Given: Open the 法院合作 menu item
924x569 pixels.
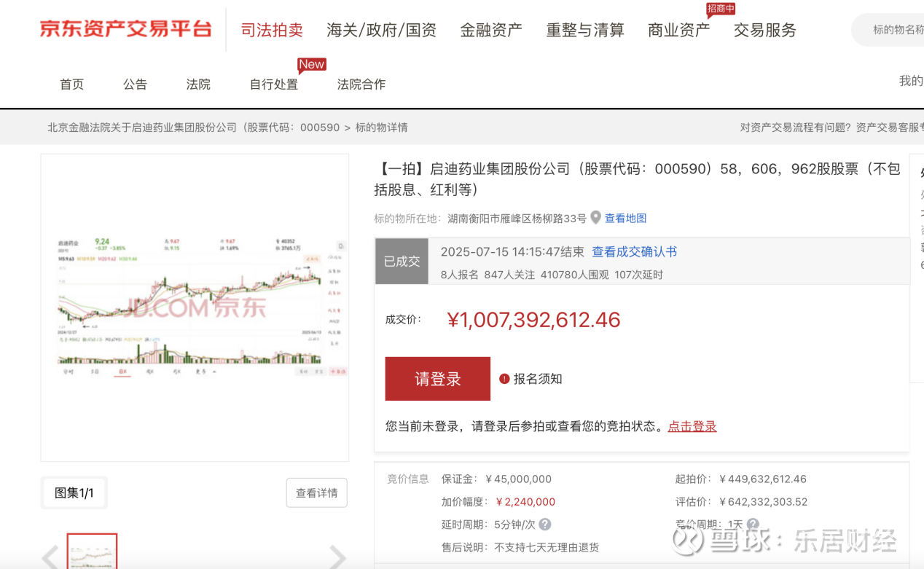Looking at the screenshot, I should click(x=361, y=84).
